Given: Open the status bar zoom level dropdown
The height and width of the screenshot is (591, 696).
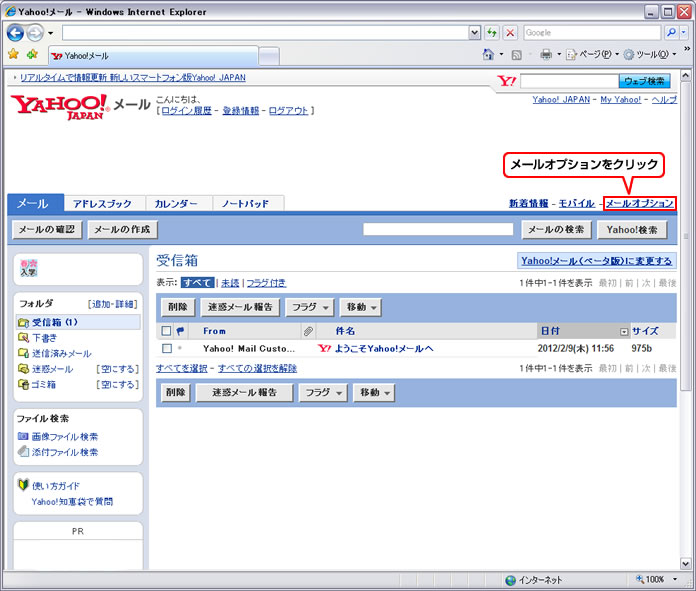Looking at the screenshot, I should [675, 579].
